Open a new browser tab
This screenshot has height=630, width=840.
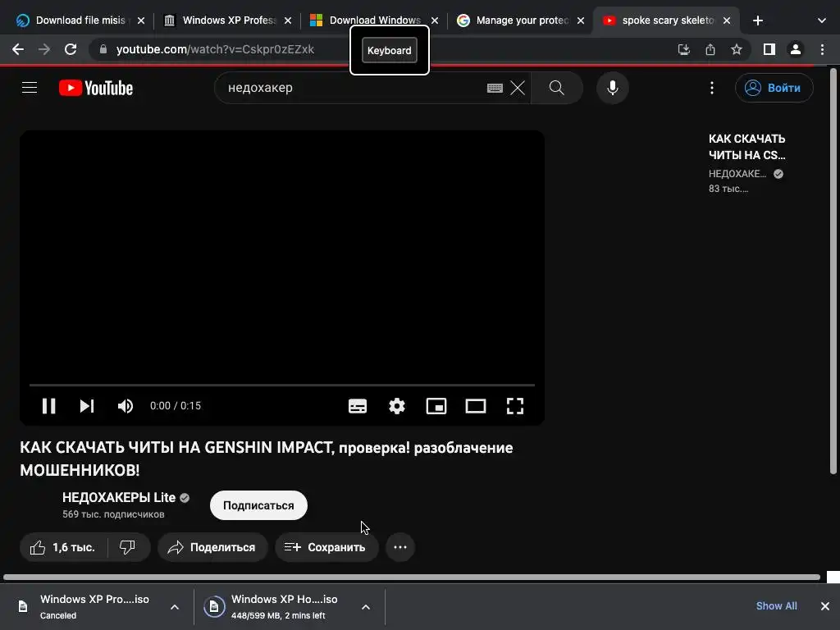tap(757, 21)
